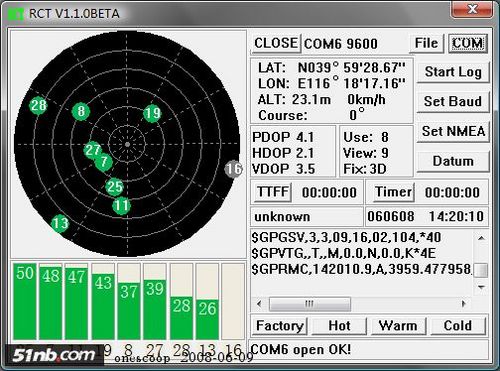This screenshot has height=371, width=500.
Task: Select satellite 13 on sky plot
Action: (60, 223)
